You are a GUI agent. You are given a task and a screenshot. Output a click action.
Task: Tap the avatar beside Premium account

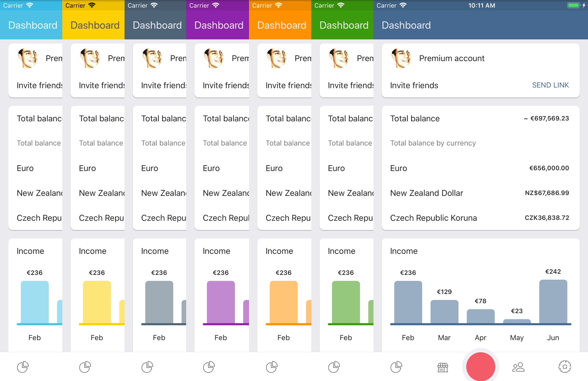[x=401, y=58]
